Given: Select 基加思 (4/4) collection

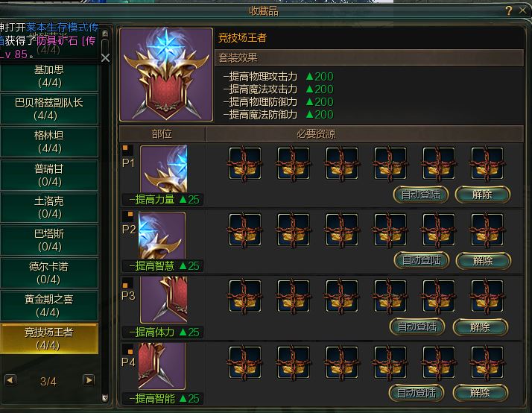Looking at the screenshot, I should 49,76.
